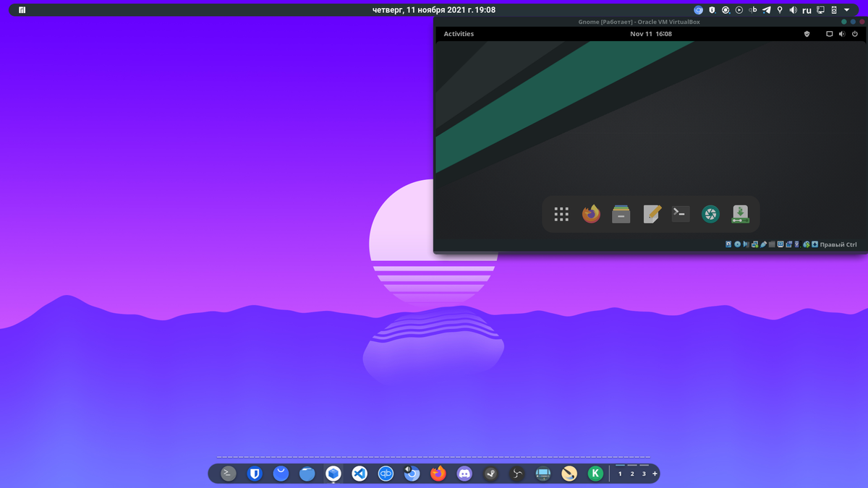868x488 pixels.
Task: Open qBittorrent from the bottom dock
Action: [386, 474]
